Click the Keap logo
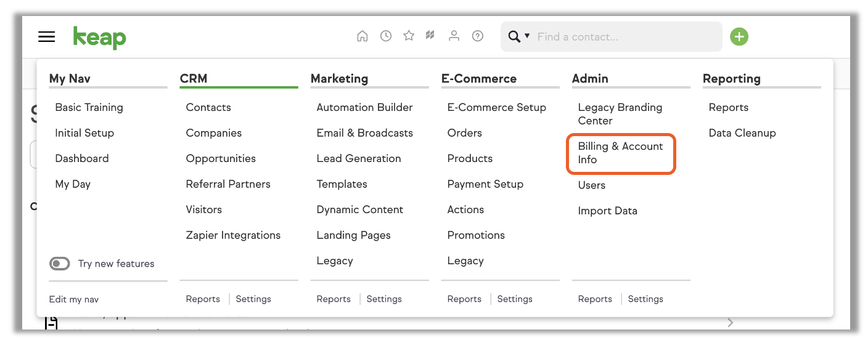This screenshot has width=868, height=340. click(x=99, y=38)
